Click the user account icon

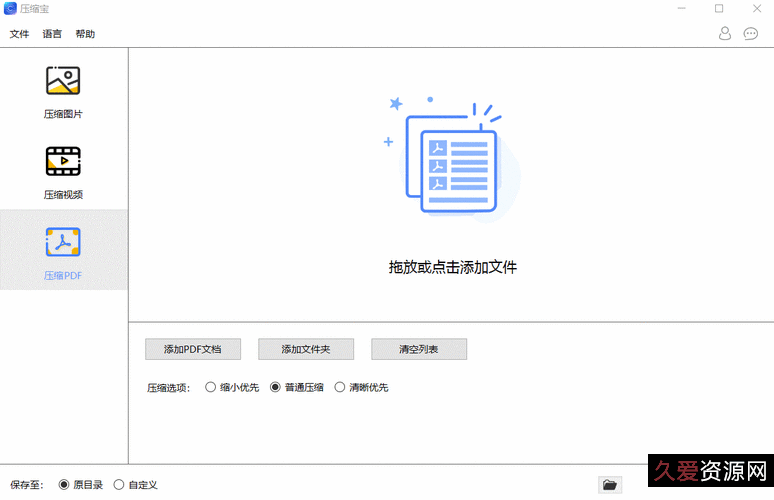725,34
